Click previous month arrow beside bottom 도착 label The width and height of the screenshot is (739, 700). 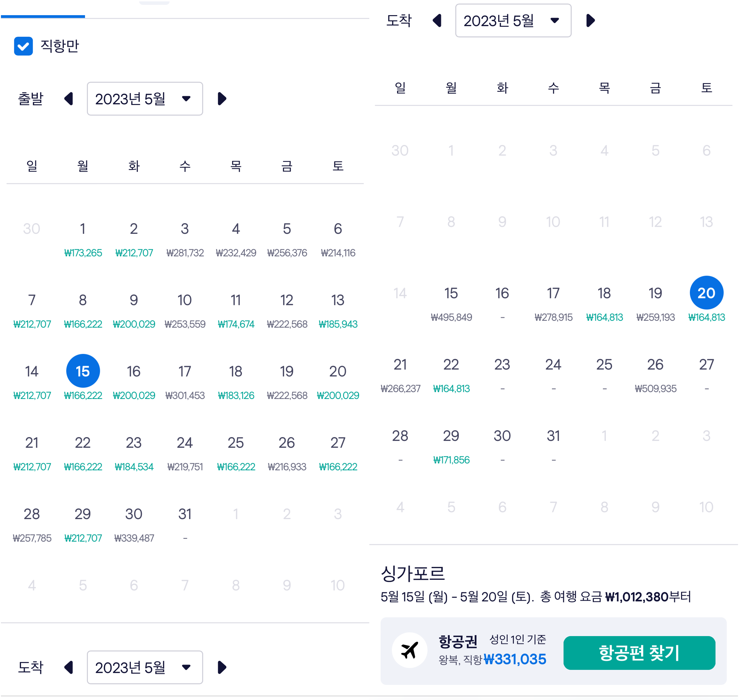[x=69, y=667]
